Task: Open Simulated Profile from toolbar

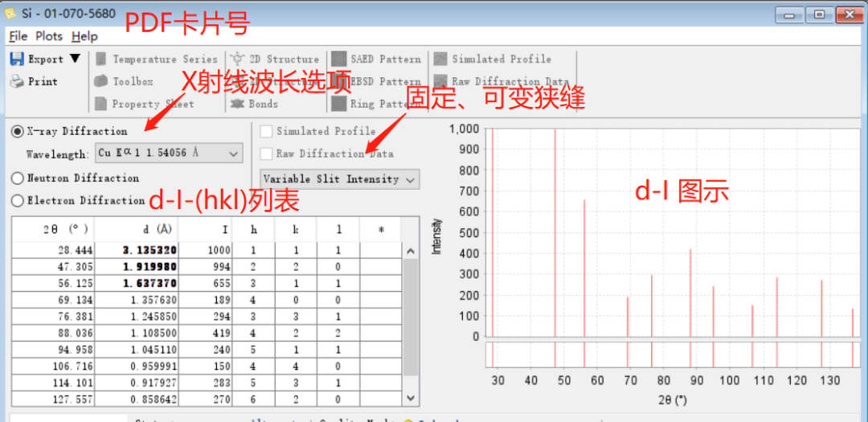Action: click(493, 59)
